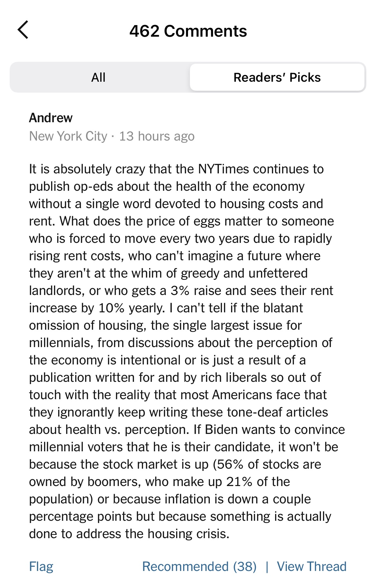Click the 10% figure in the comment
Image resolution: width=376 pixels, height=588 pixels.
[112, 308]
